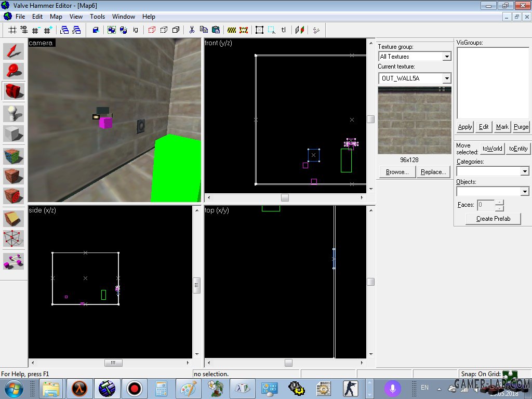The height and width of the screenshot is (399, 532).
Task: Decrease Faces value with down arrow
Action: [x=499, y=208]
